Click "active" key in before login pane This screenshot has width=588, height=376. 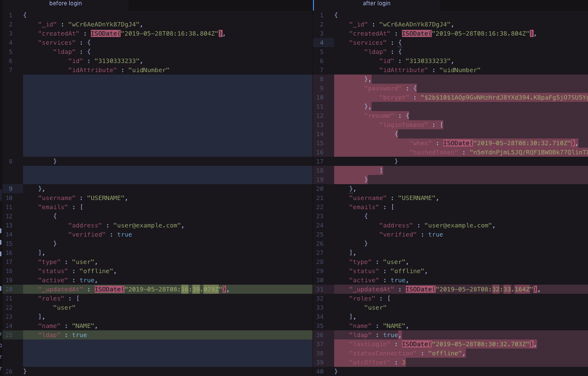(53, 280)
